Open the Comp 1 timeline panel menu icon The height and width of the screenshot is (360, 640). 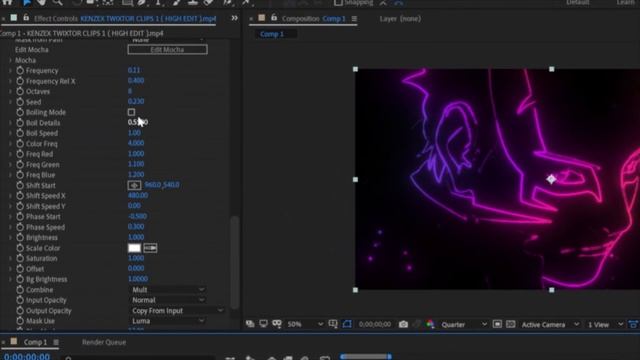tap(56, 342)
